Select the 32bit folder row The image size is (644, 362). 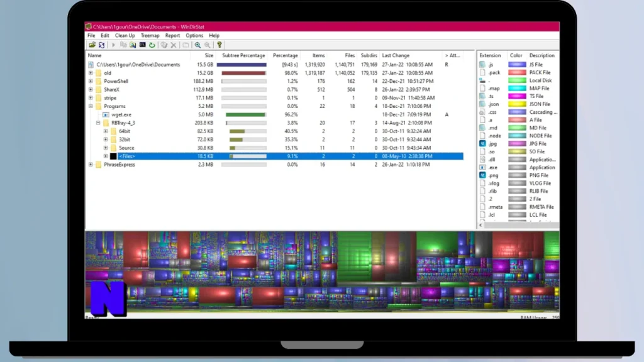click(274, 140)
